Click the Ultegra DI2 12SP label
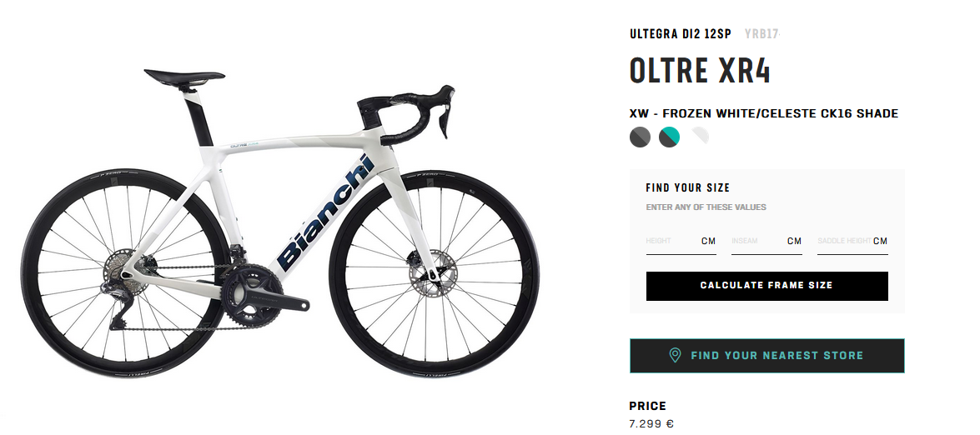This screenshot has height=435, width=980. click(x=681, y=33)
